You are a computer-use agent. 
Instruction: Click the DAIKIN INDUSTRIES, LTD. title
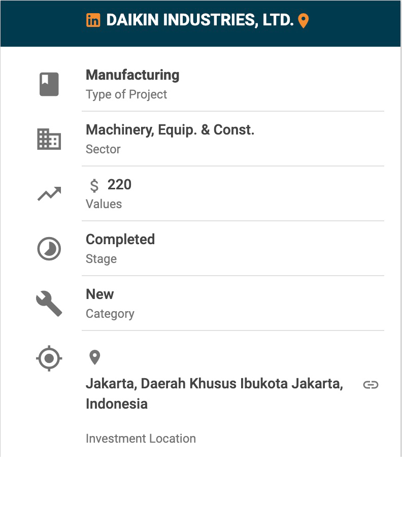coord(200,20)
